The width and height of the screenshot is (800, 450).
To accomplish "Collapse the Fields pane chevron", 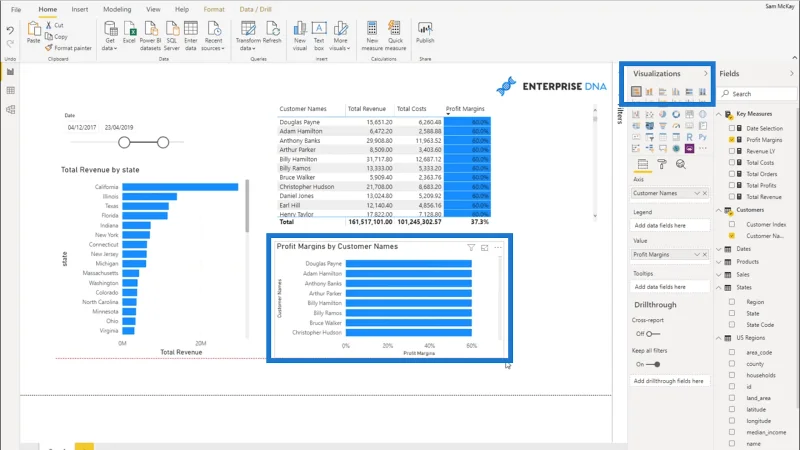I will pos(791,73).
